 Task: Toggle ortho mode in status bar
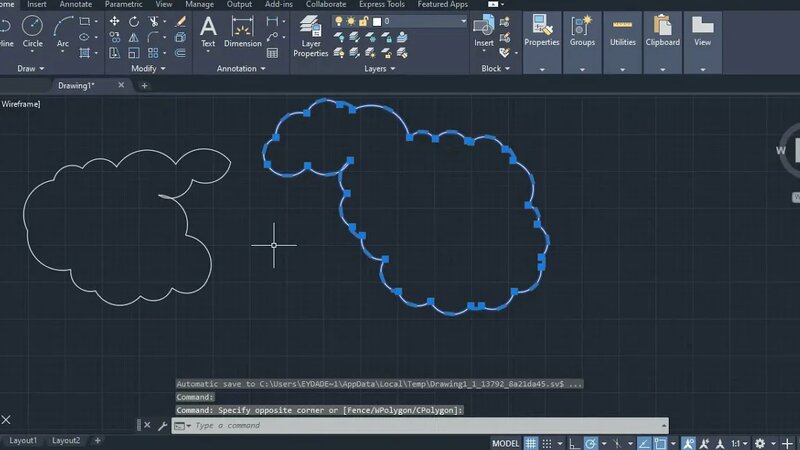(574, 443)
